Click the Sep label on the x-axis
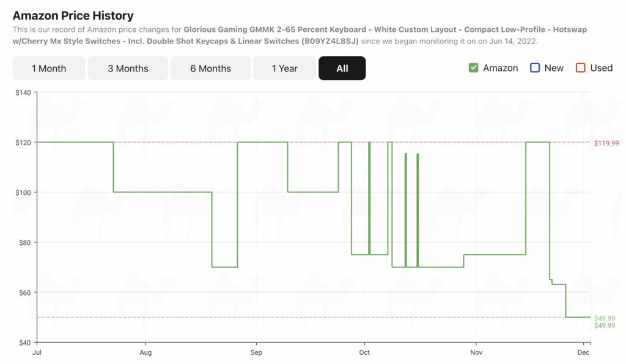This screenshot has width=626, height=364. 256,353
